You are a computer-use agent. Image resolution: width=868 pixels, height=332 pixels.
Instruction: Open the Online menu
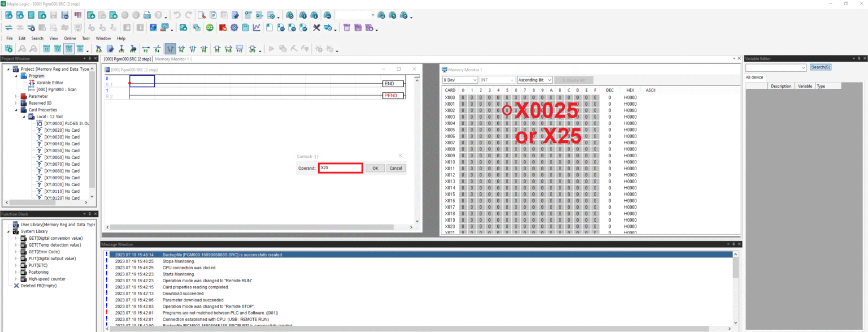[x=70, y=38]
